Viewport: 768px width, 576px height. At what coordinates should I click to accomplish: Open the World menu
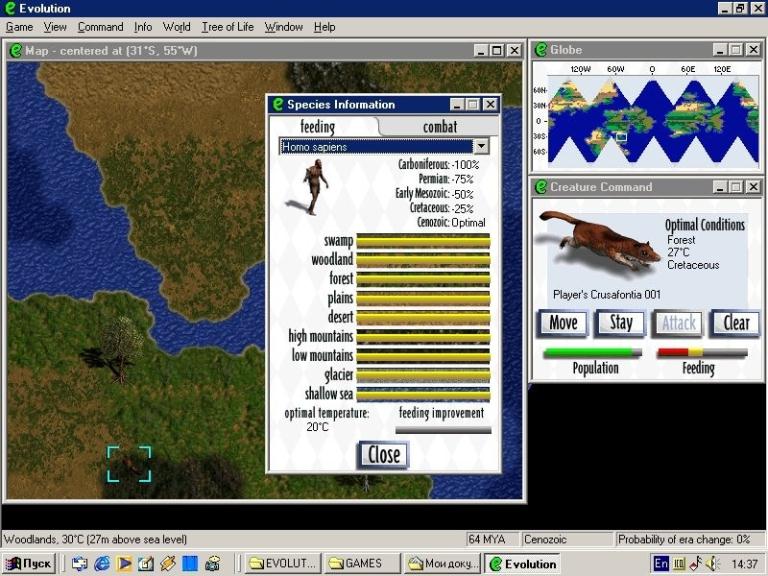[176, 27]
